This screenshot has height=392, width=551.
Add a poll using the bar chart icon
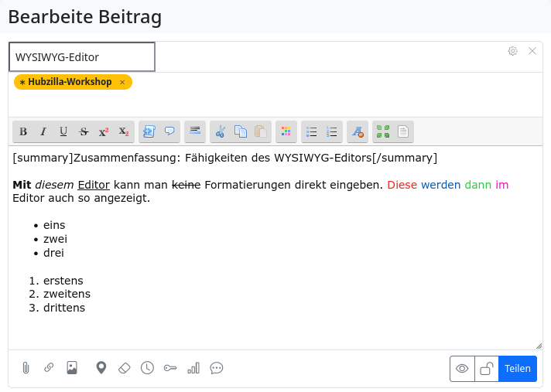coord(193,368)
